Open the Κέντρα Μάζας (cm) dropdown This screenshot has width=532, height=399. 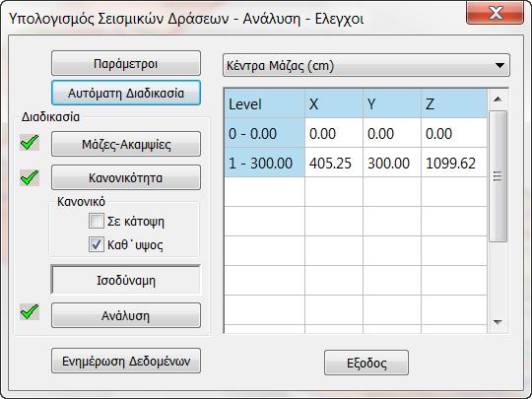(x=366, y=65)
